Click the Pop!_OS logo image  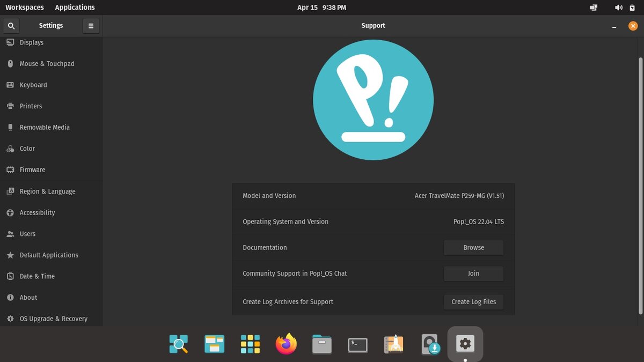[374, 100]
